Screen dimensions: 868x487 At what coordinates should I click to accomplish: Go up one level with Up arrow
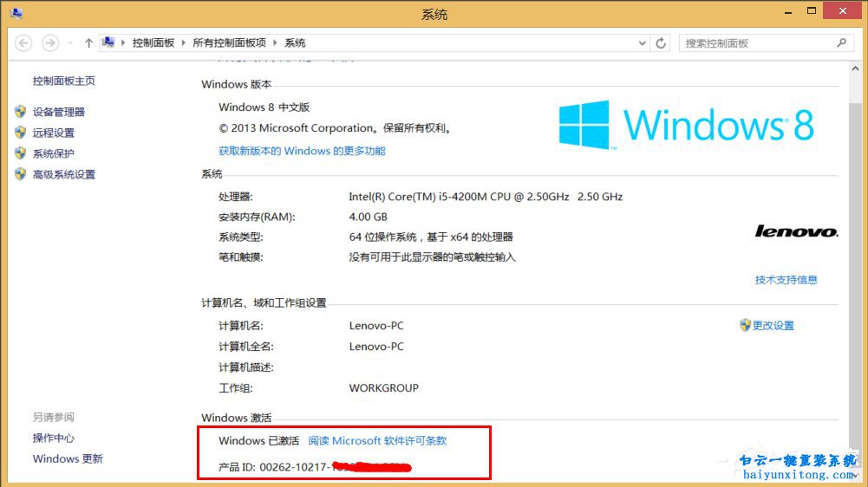(88, 42)
